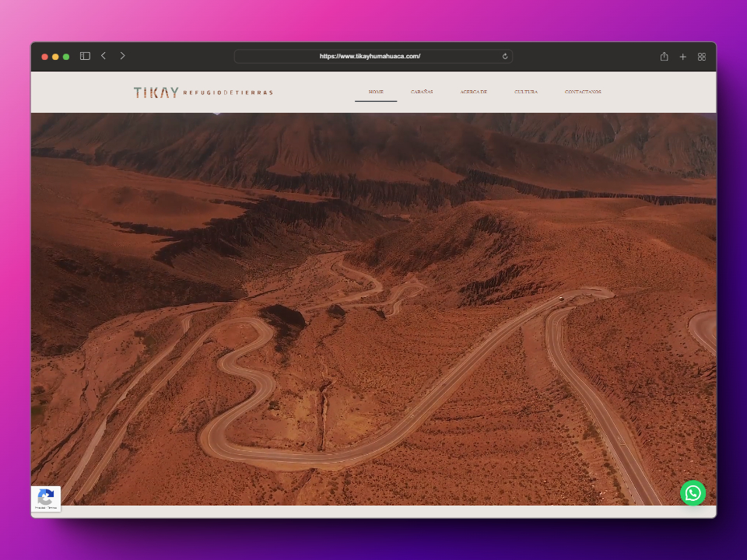Screen dimensions: 747x560
Task: Open the Cabañas page
Action: point(422,92)
